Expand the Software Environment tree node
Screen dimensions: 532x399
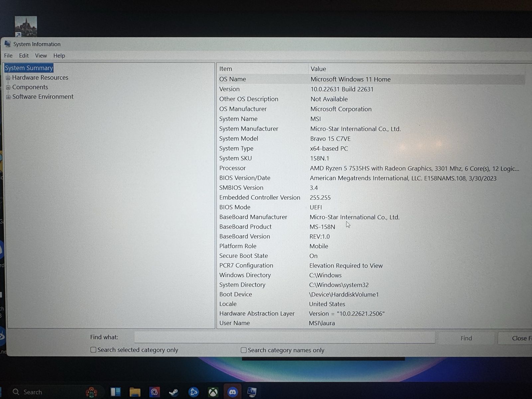[8, 97]
